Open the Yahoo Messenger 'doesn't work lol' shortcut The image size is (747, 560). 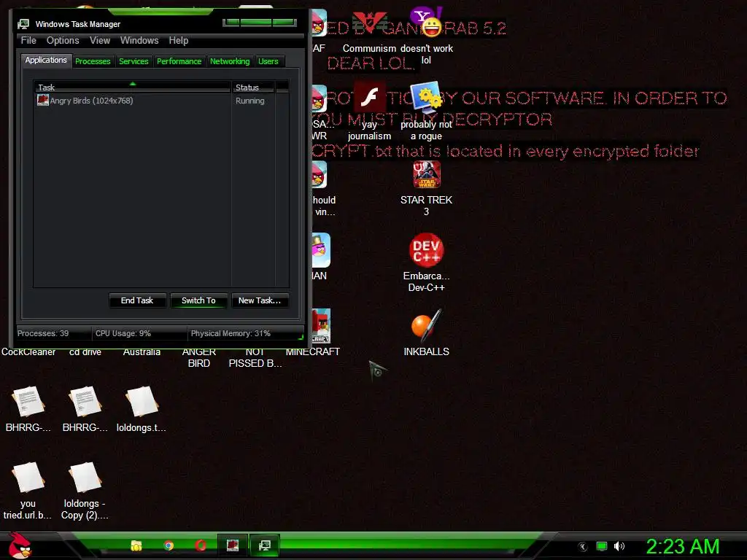tap(426, 36)
